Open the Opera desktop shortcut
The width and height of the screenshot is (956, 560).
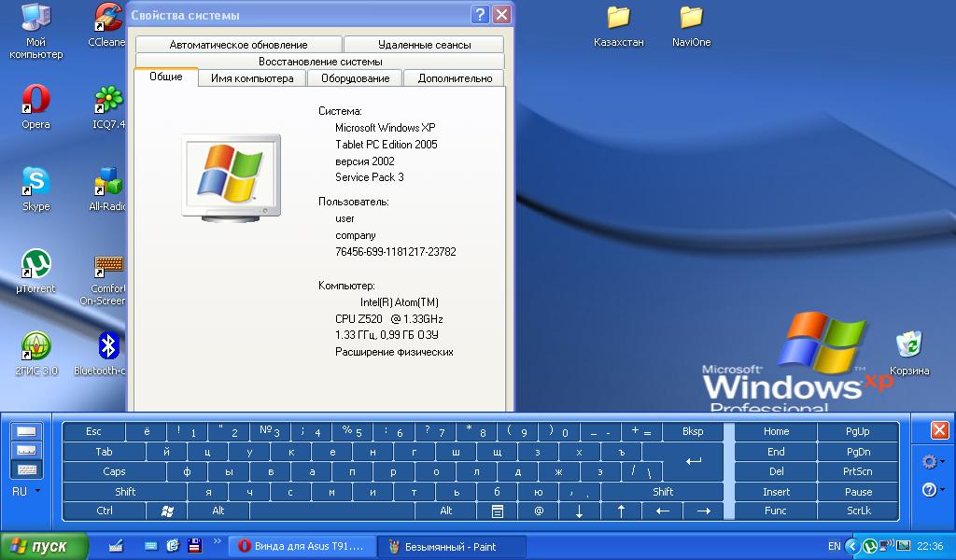[x=35, y=107]
